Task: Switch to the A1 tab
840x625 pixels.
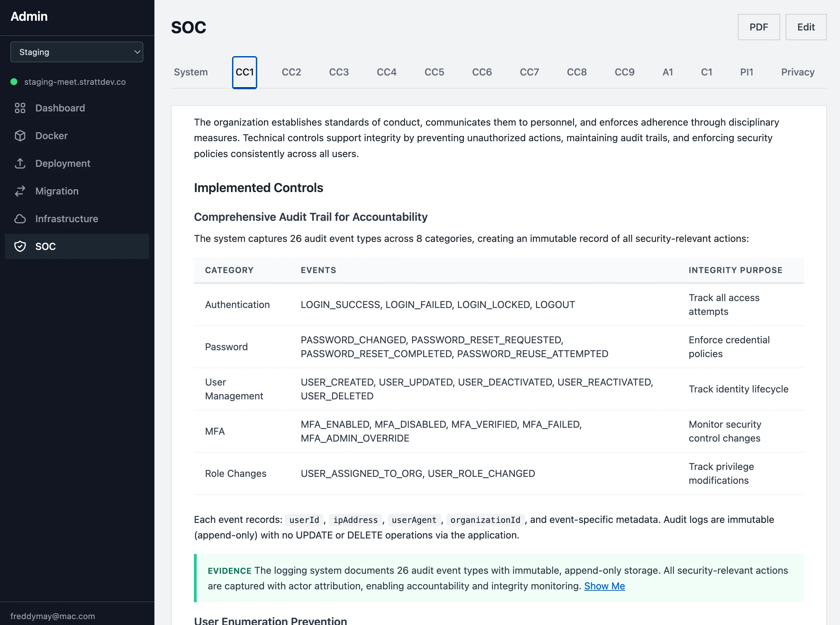Action: click(668, 72)
